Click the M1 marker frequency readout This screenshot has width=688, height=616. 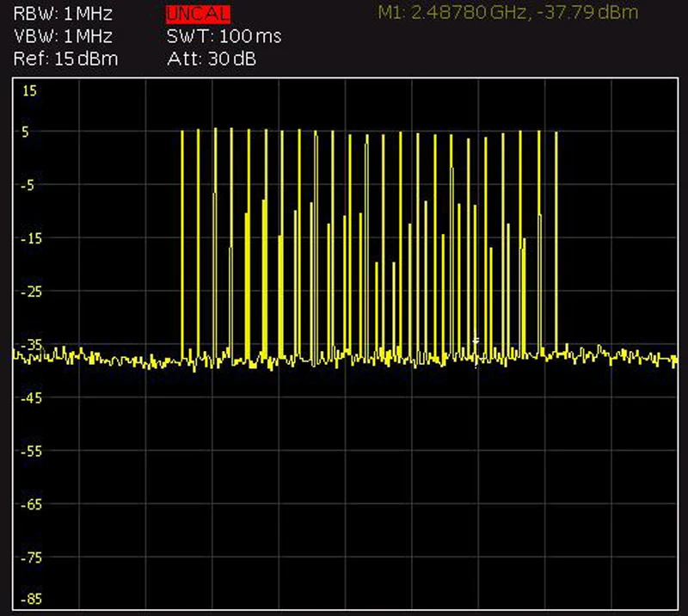pyautogui.click(x=507, y=12)
